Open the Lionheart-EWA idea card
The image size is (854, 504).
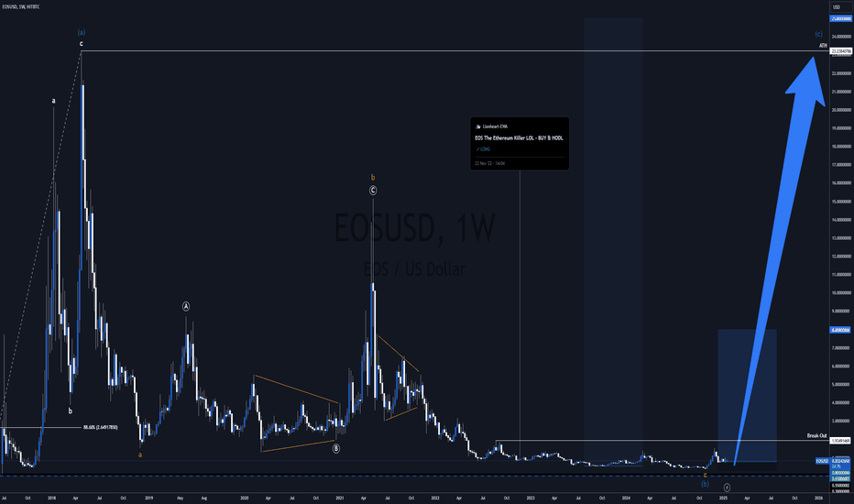point(520,143)
